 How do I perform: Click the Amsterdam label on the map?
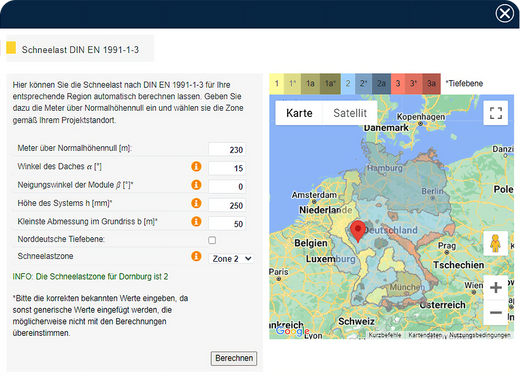[x=314, y=195]
